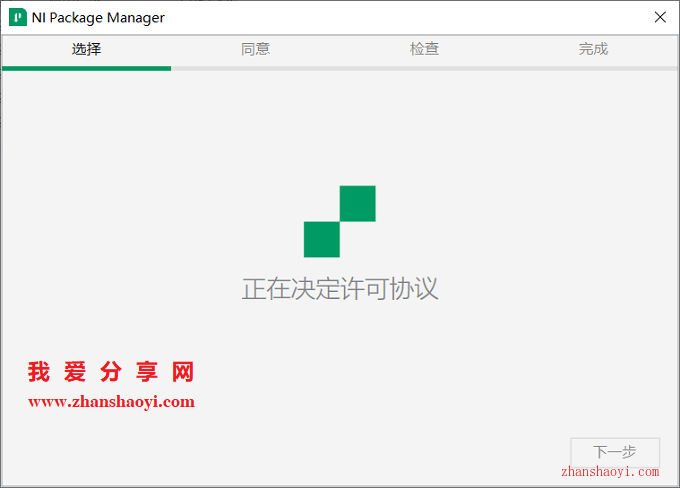Screen dimensions: 680x488
Task: Click the upper-right green loading square
Action: [x=357, y=203]
